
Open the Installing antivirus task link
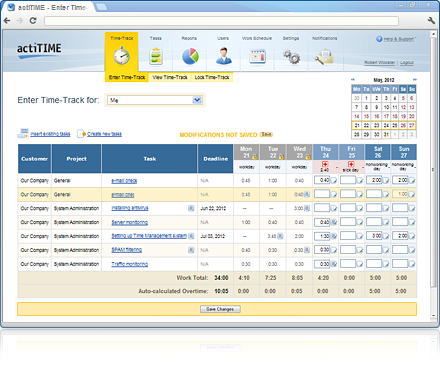point(130,208)
